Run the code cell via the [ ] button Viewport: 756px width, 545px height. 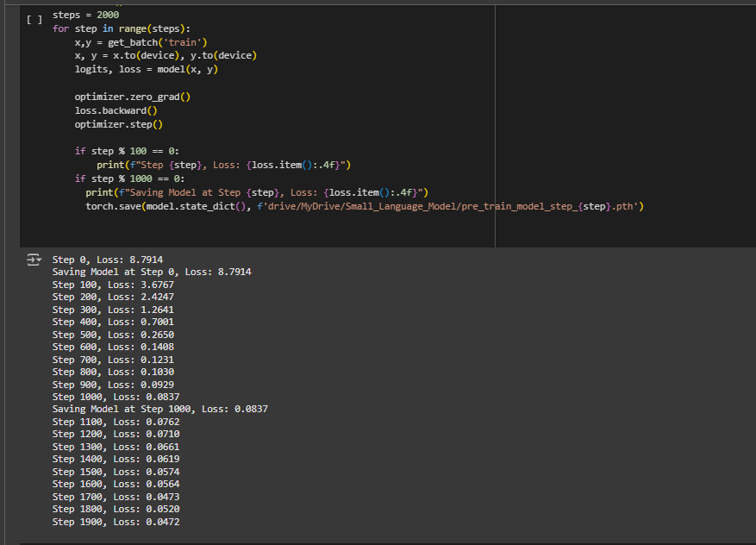point(33,19)
